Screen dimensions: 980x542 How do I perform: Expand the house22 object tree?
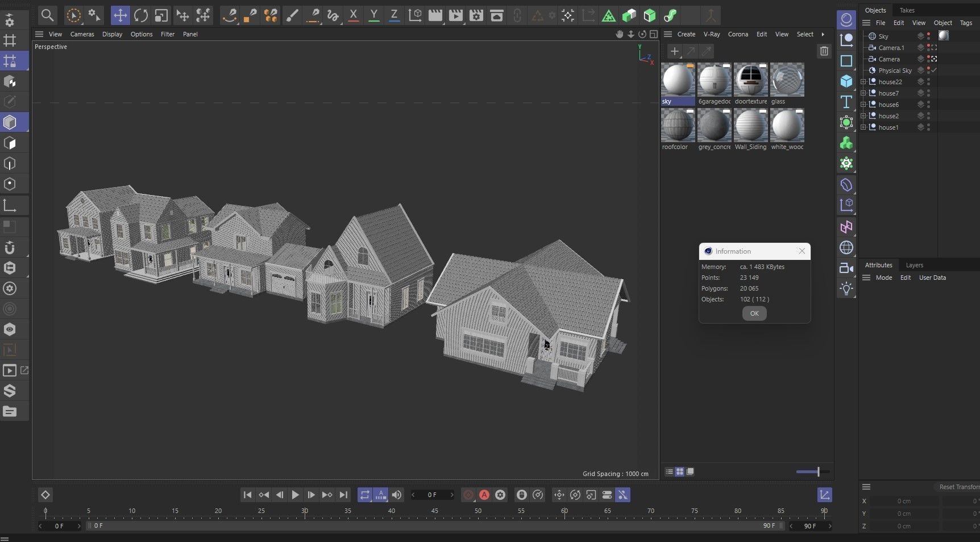pyautogui.click(x=863, y=82)
